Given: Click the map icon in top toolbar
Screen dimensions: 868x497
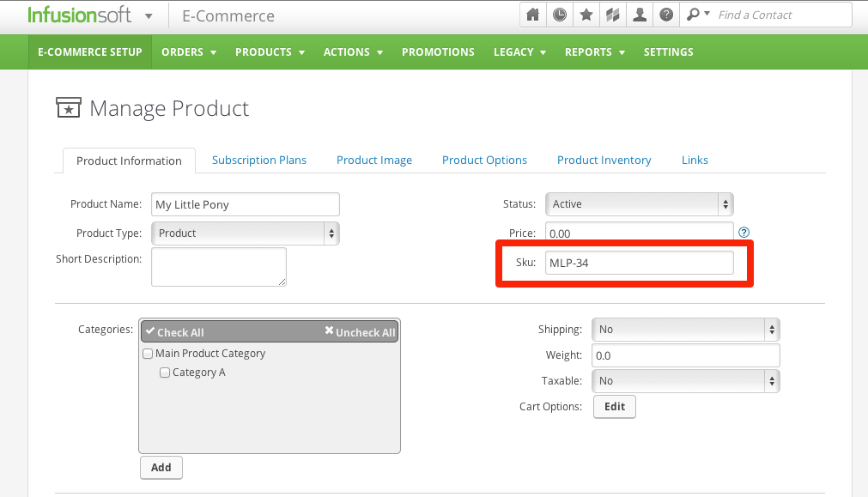Looking at the screenshot, I should tap(613, 15).
